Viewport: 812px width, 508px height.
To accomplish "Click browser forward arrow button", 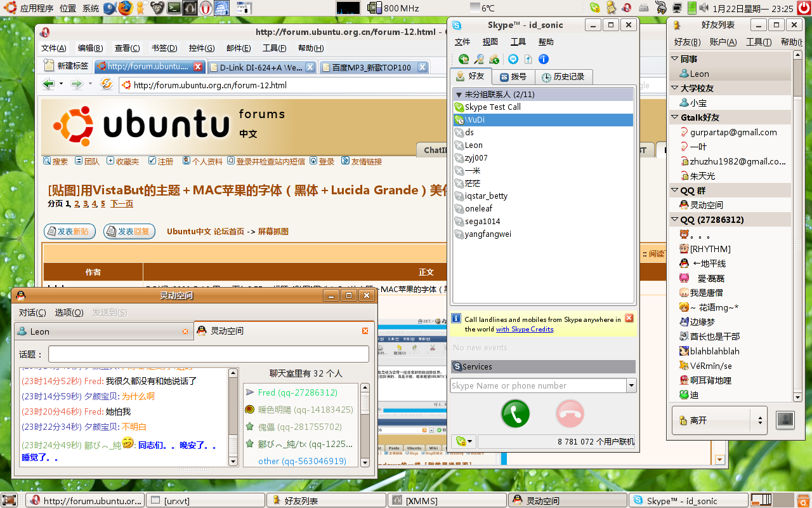I will (76, 84).
